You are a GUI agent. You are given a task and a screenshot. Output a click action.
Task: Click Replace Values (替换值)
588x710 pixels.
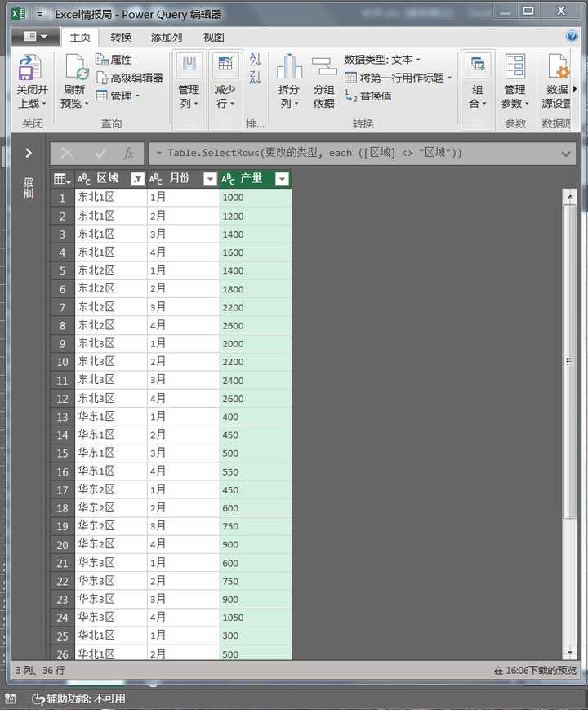[368, 96]
